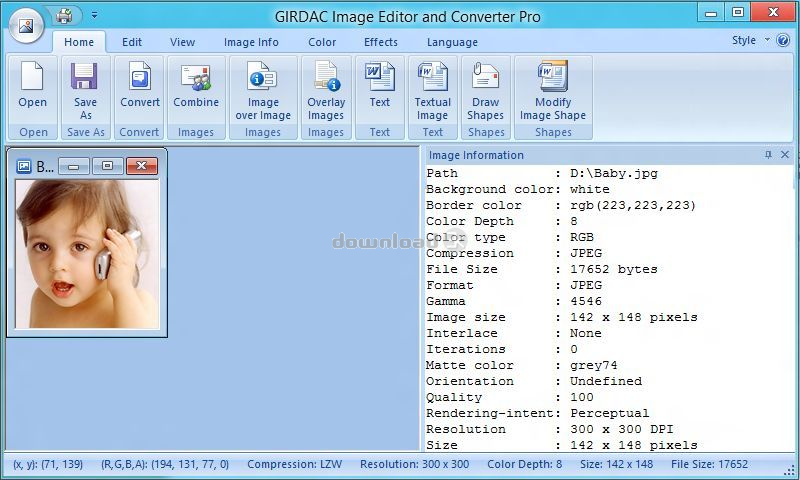800x480 pixels.
Task: Click 'Size: 142 x 148' in status bar
Action: pyautogui.click(x=616, y=464)
